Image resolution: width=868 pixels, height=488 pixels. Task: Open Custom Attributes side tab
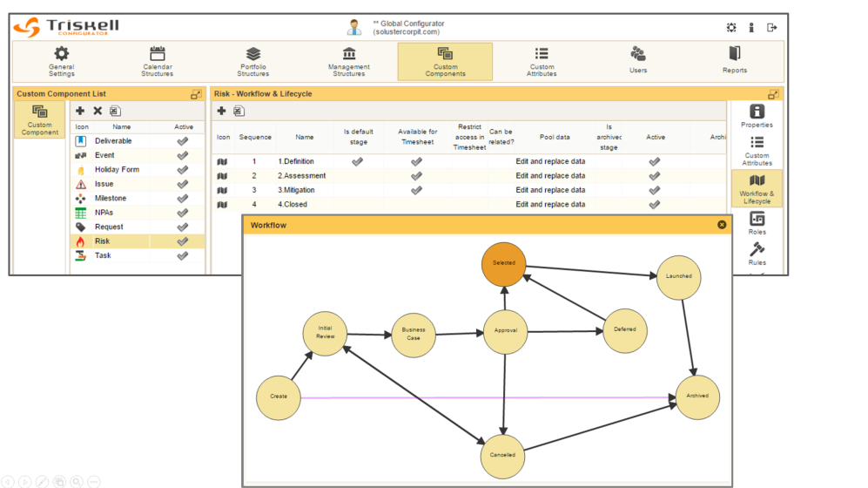point(757,151)
